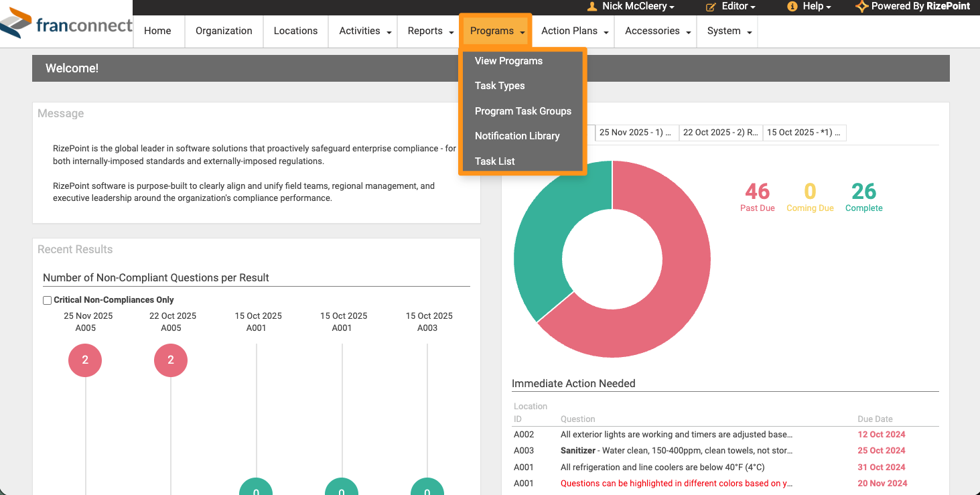The height and width of the screenshot is (495, 980).
Task: Expand the Action Plans menu
Action: click(575, 31)
